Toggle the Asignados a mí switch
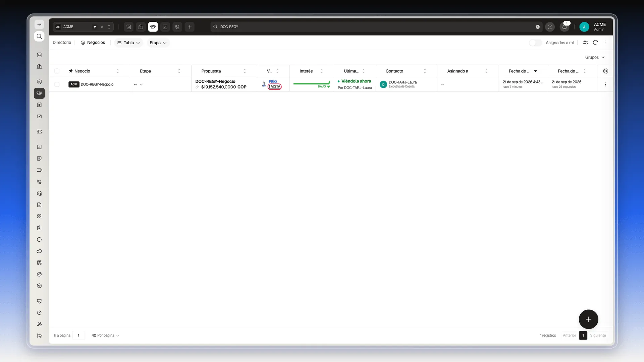The image size is (644, 362). click(535, 43)
